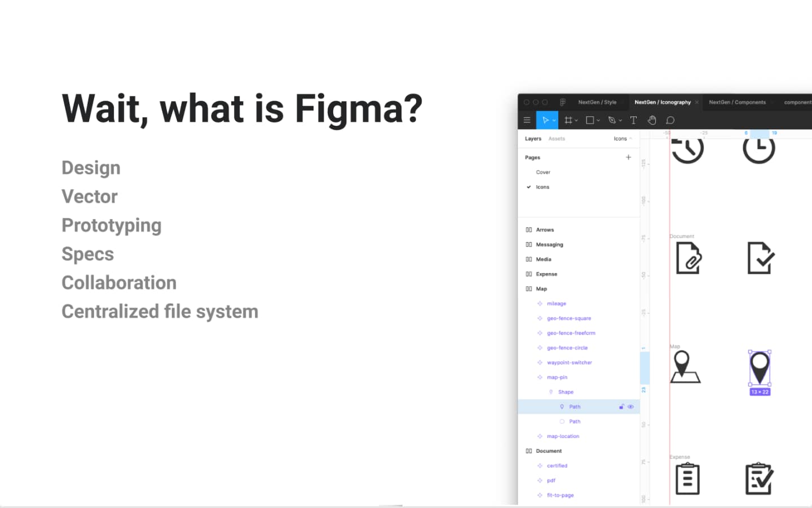Screen dimensions: 812x508
Task: Toggle lock on selected Path layer
Action: pyautogui.click(x=621, y=407)
